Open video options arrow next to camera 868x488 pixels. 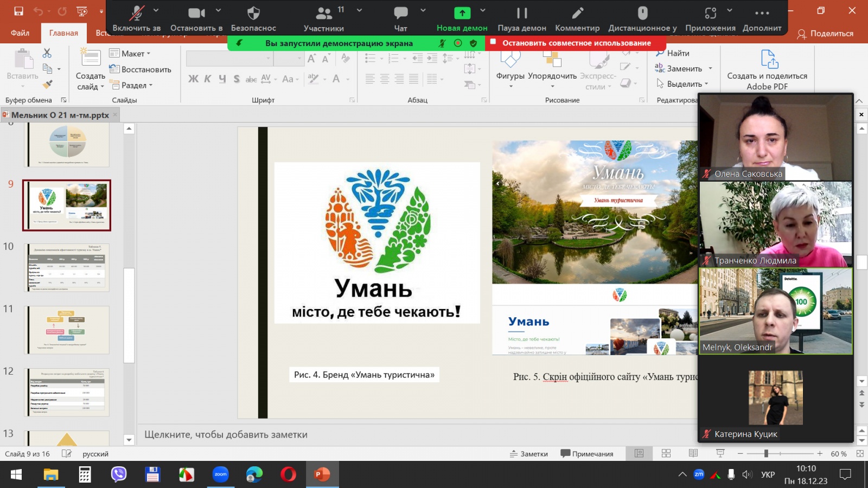coord(218,10)
